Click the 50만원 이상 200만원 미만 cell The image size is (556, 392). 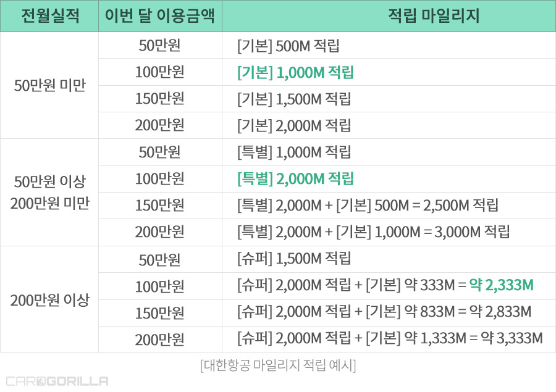click(49, 193)
